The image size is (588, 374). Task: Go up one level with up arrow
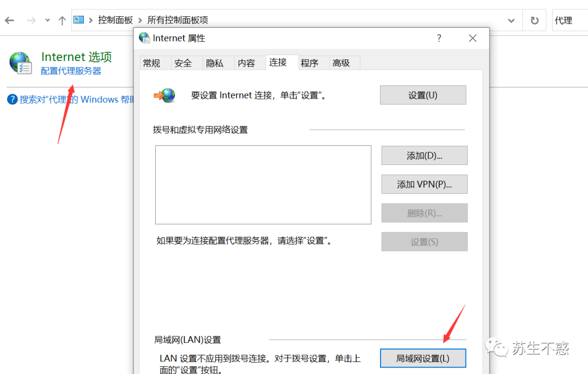[62, 20]
